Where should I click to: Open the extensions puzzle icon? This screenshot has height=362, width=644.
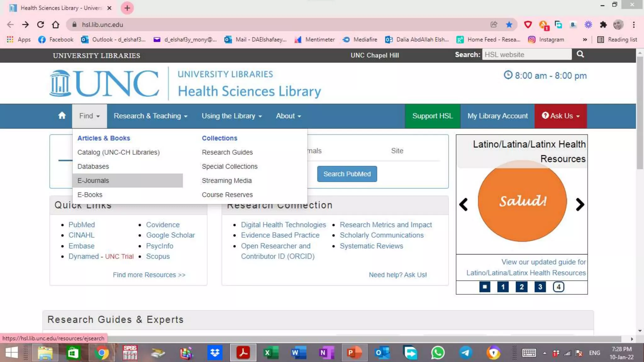tap(603, 25)
